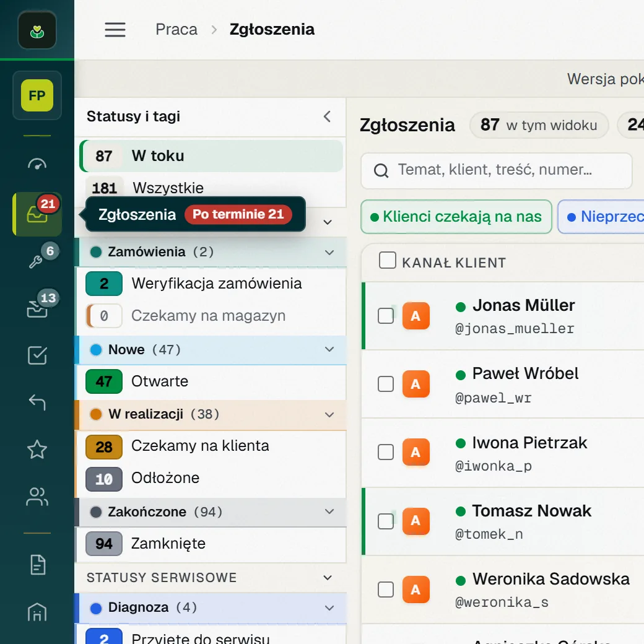Apply the Klienci czekają na nas filter
644x644 pixels.
tap(456, 217)
